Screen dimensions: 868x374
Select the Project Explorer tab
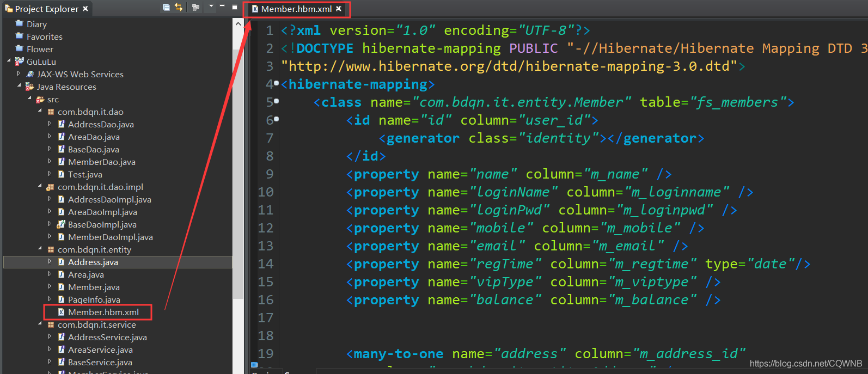coord(47,9)
